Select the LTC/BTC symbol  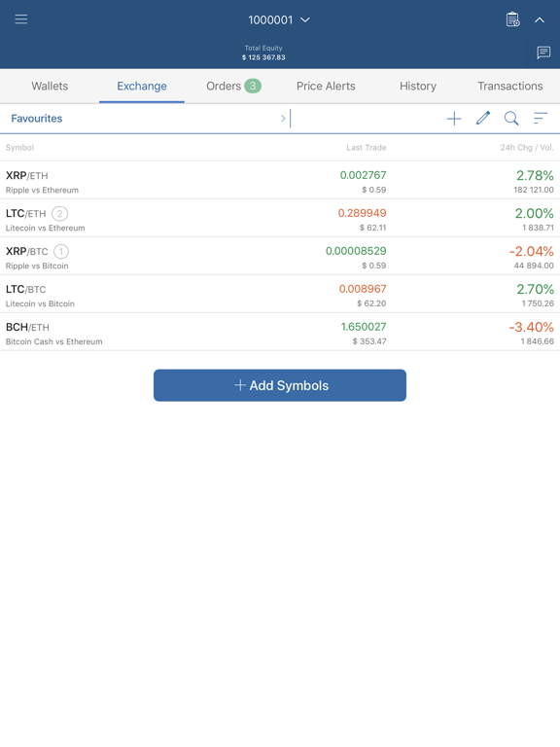coord(280,294)
